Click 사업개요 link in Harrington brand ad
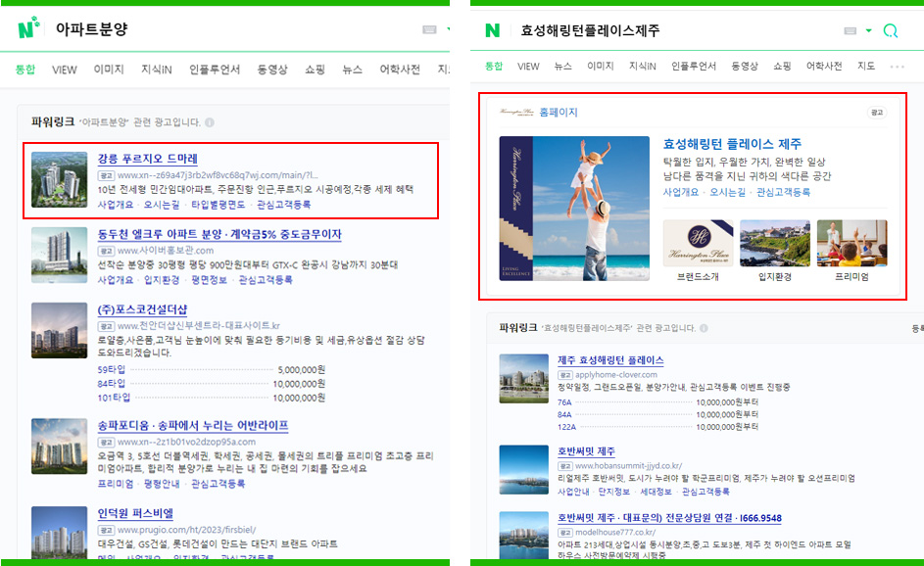 click(681, 192)
